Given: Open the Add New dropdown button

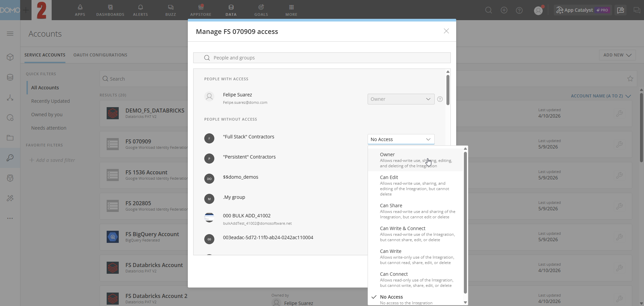Looking at the screenshot, I should 617,55.
